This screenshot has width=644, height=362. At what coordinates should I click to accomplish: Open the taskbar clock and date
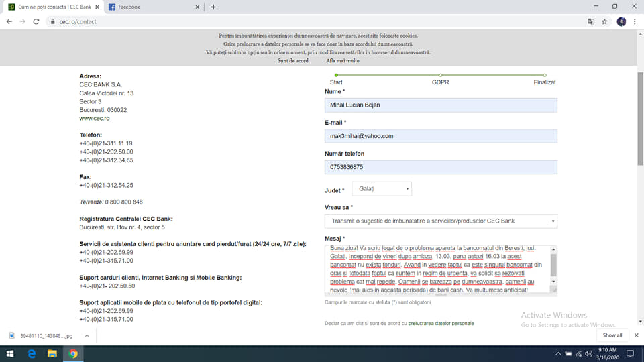[608, 354]
